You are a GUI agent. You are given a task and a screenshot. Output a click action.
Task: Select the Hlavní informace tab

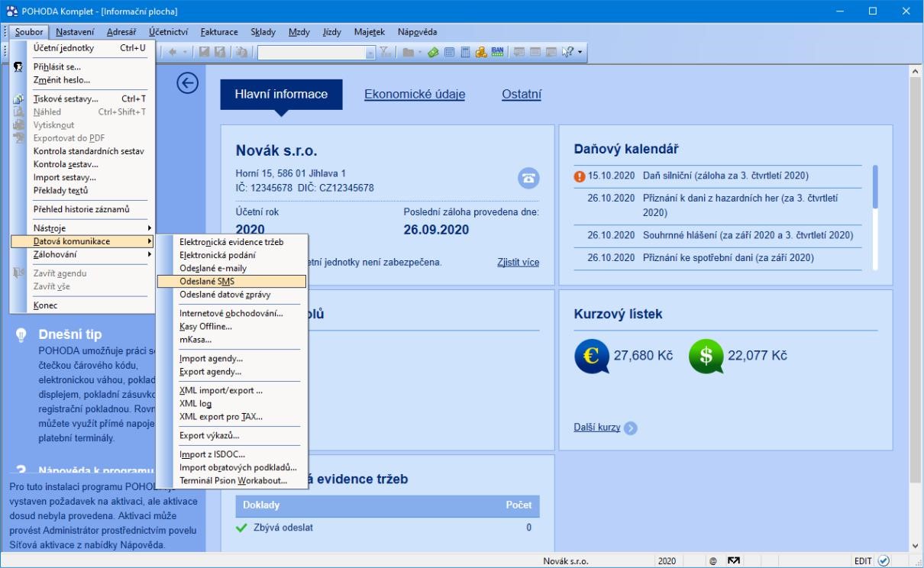281,95
